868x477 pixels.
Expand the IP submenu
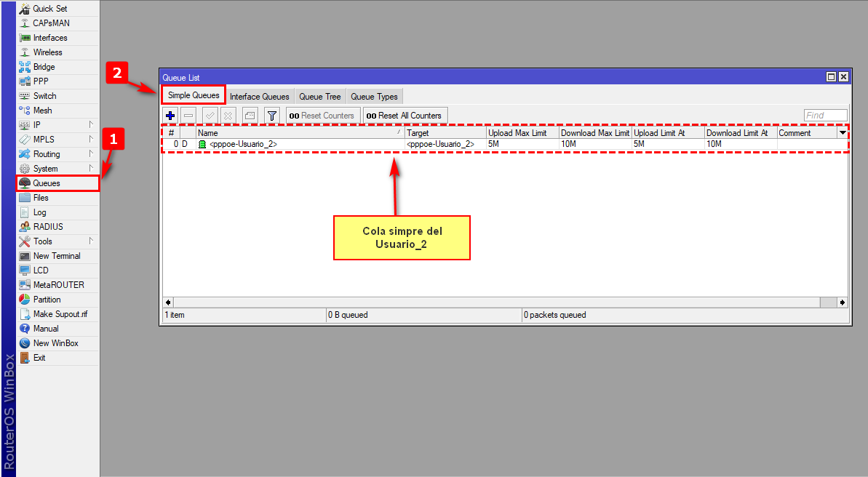36,125
